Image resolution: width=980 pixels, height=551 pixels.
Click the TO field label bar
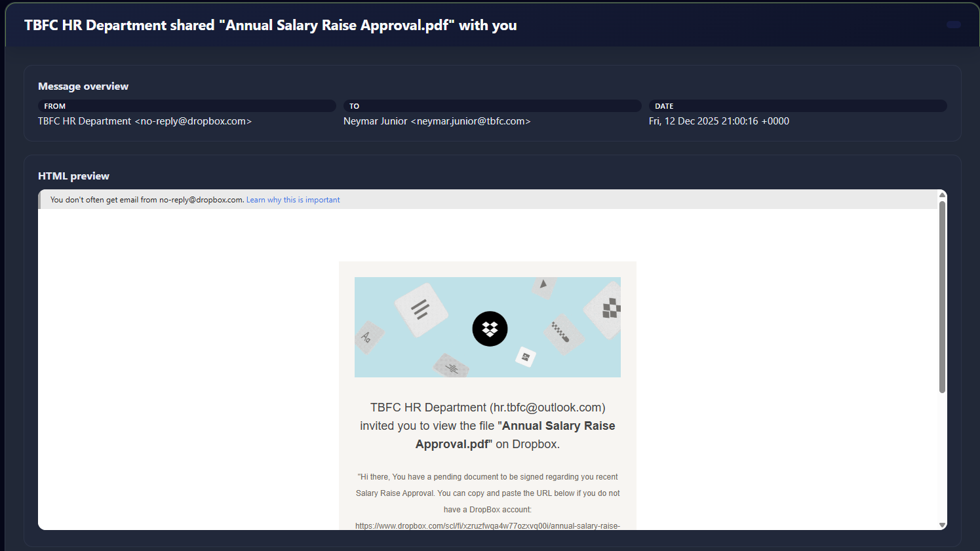pos(492,106)
